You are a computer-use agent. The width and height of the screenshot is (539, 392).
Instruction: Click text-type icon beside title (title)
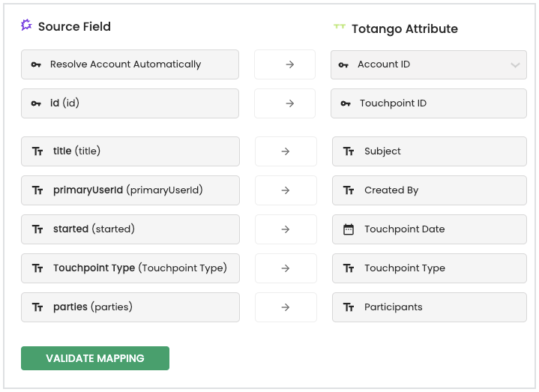(37, 151)
